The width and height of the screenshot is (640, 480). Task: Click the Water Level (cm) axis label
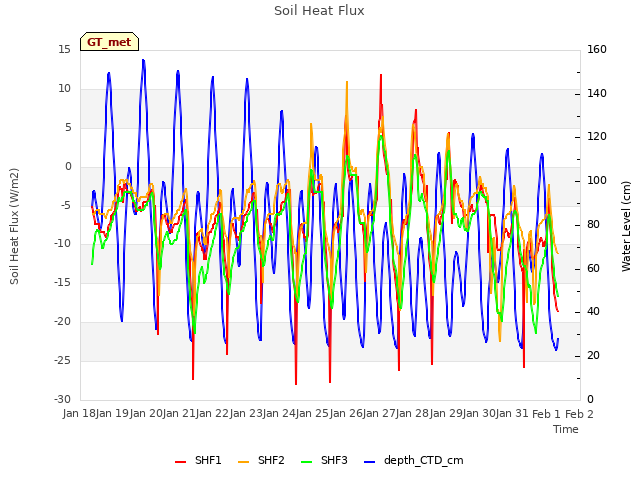pos(626,226)
